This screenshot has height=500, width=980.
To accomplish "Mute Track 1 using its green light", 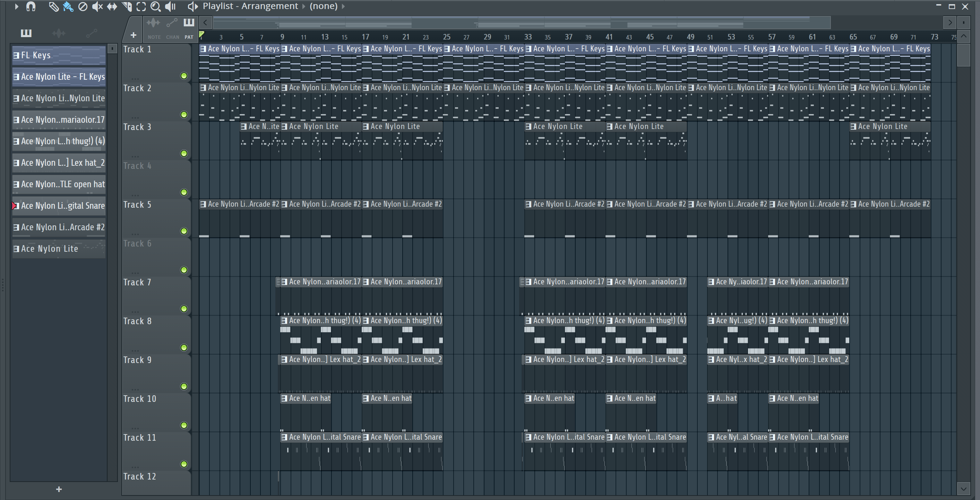I will tap(184, 76).
